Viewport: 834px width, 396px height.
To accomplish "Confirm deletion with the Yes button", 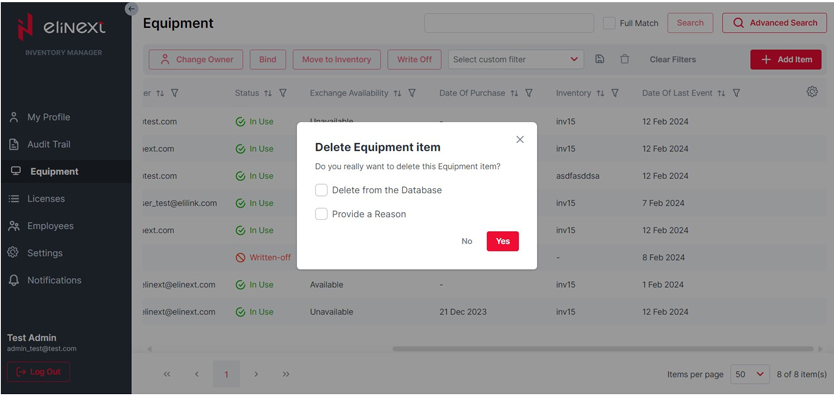I will pyautogui.click(x=503, y=241).
